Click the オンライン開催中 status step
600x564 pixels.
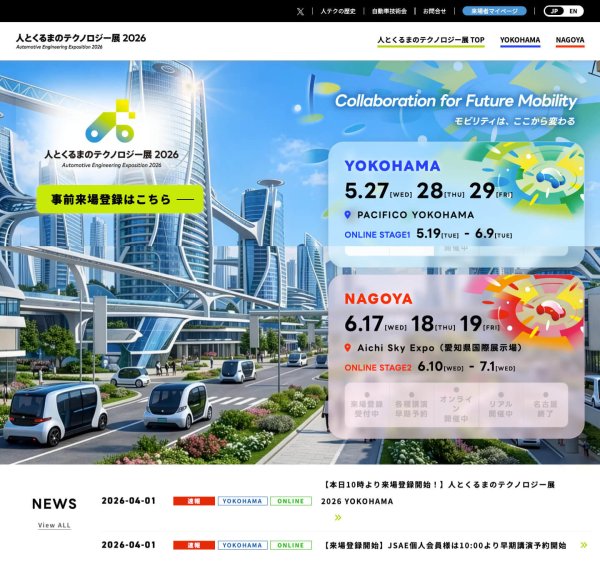coord(456,405)
